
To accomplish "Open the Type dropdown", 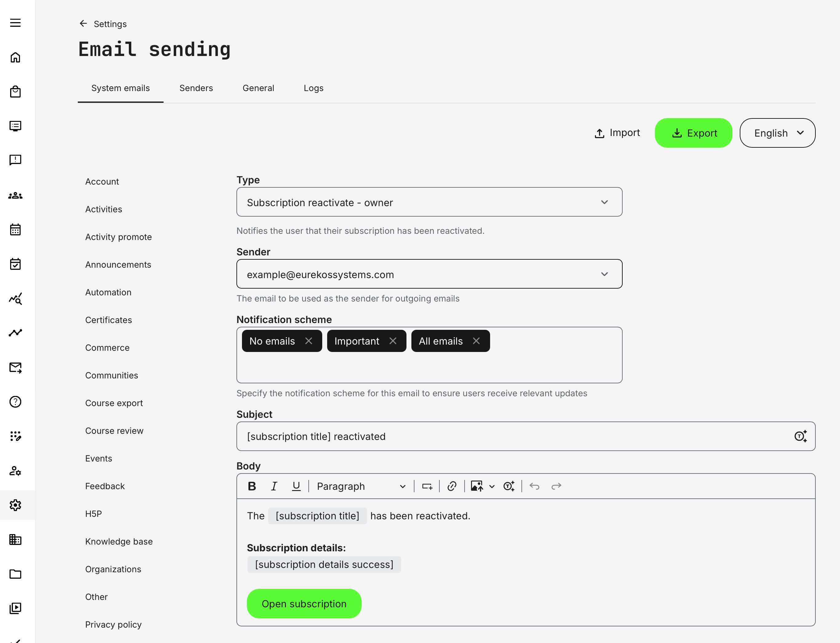I will pyautogui.click(x=429, y=202).
